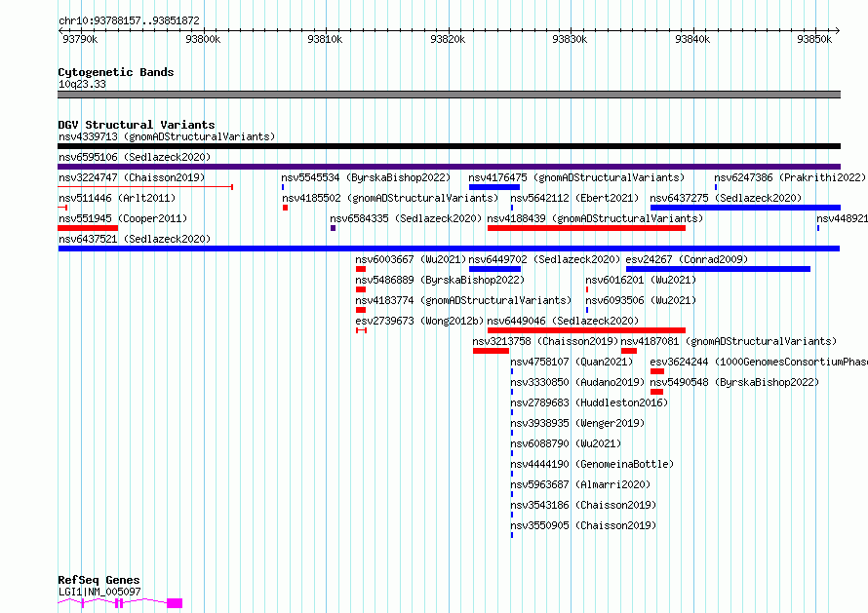Image resolution: width=868 pixels, height=613 pixels.
Task: Click the red nsv4187081 variant bar
Action: 629,351
